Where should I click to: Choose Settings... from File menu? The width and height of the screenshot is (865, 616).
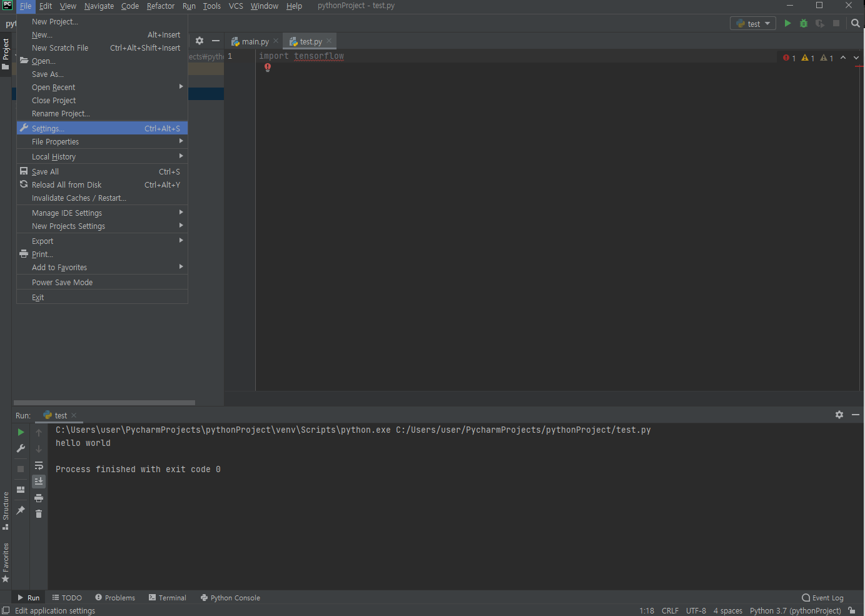coord(103,128)
